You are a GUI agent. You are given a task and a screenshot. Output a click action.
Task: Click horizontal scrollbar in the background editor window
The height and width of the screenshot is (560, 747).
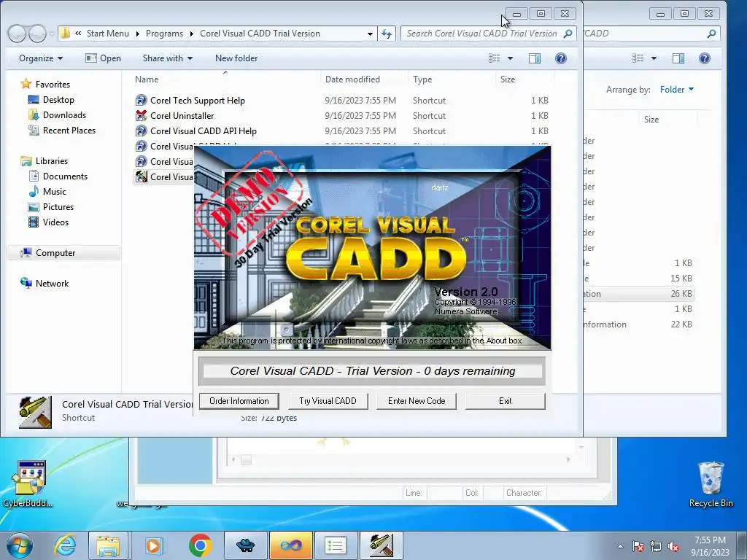tap(400, 460)
